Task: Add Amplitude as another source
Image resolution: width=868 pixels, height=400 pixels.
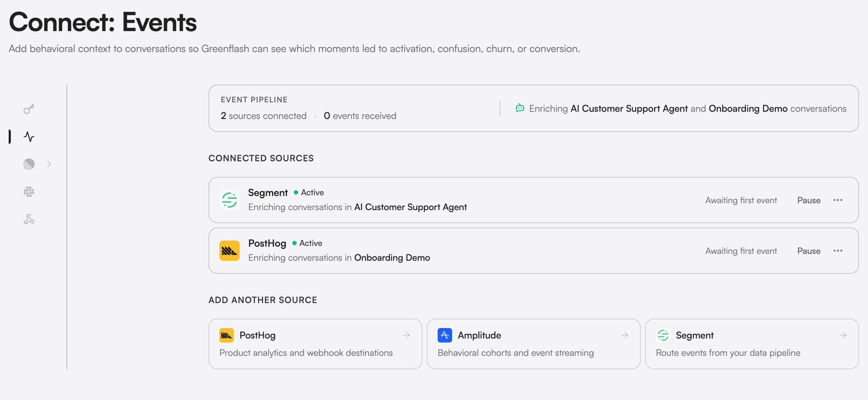Action: (533, 344)
